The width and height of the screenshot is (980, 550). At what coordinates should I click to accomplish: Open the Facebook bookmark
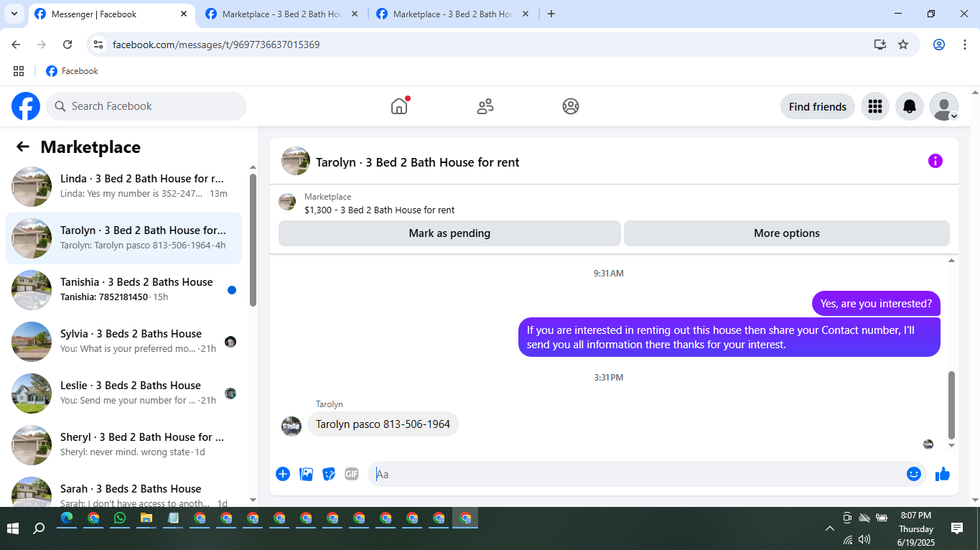[72, 71]
